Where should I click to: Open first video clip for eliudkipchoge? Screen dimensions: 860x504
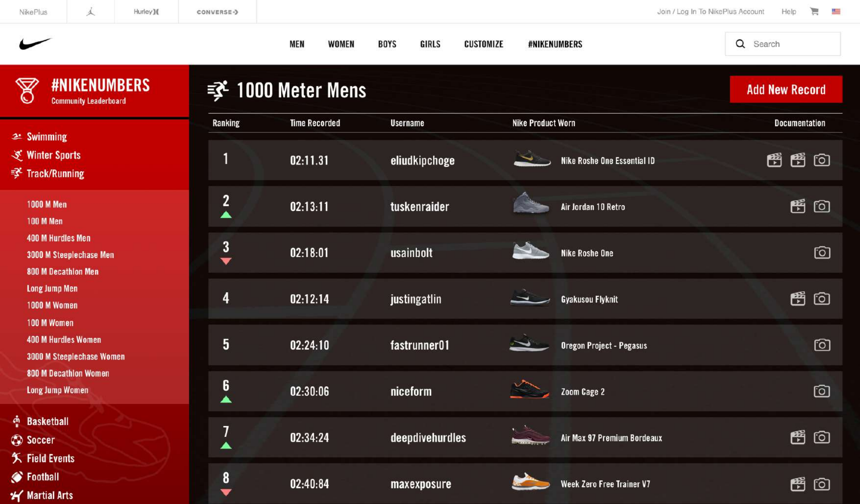(774, 160)
